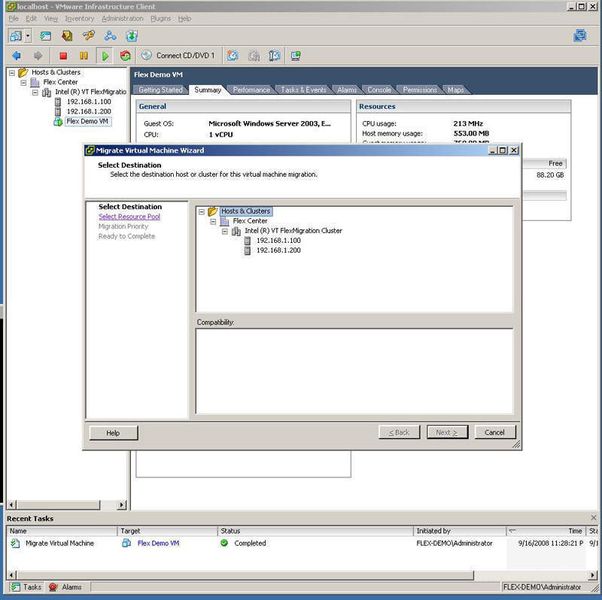The image size is (602, 600).
Task: Collapse Flex Center in wizard tree
Action: coord(213,221)
